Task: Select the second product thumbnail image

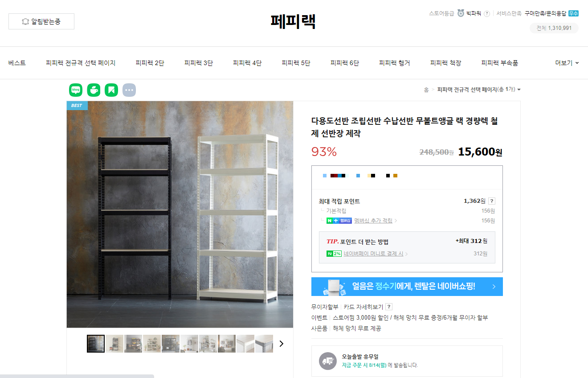Action: (114, 344)
